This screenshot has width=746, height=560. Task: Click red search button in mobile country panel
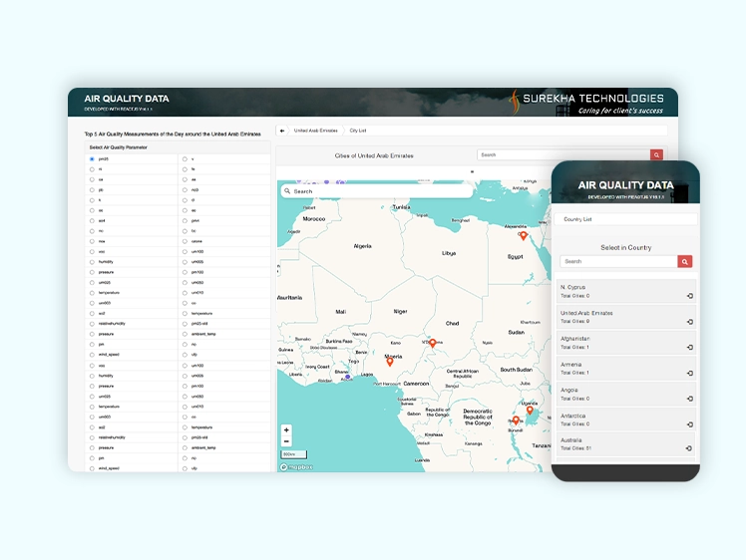pyautogui.click(x=684, y=261)
